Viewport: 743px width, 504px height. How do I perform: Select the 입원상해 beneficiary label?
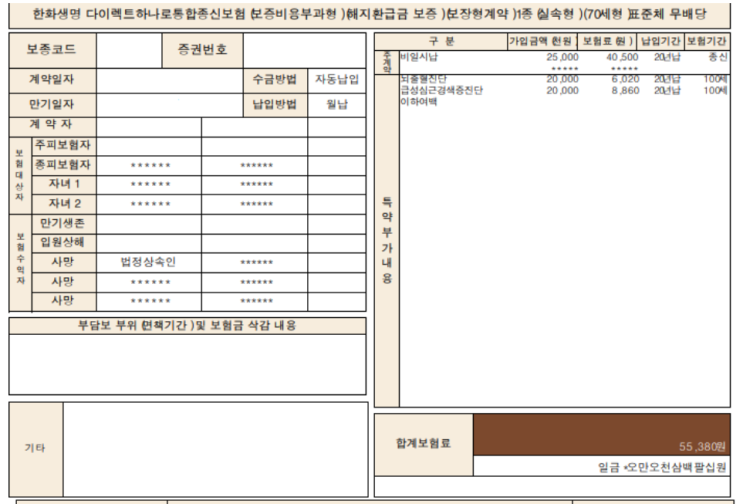click(62, 243)
